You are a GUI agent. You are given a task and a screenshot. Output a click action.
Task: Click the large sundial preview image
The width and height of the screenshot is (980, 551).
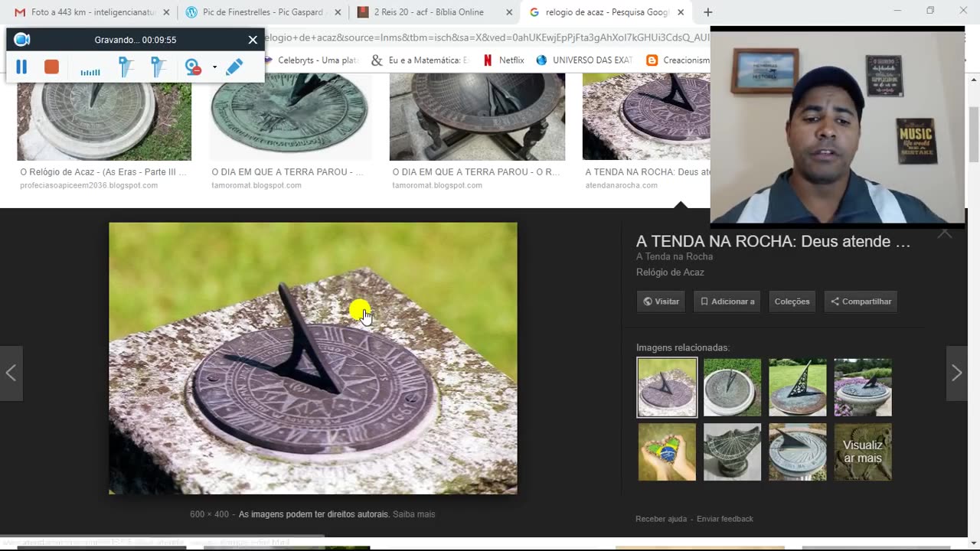tap(313, 358)
